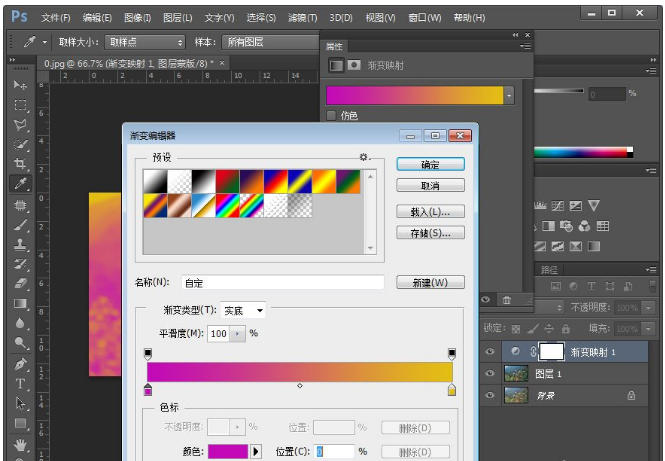
Task: Open the 滤镜(T) menu
Action: tap(302, 18)
